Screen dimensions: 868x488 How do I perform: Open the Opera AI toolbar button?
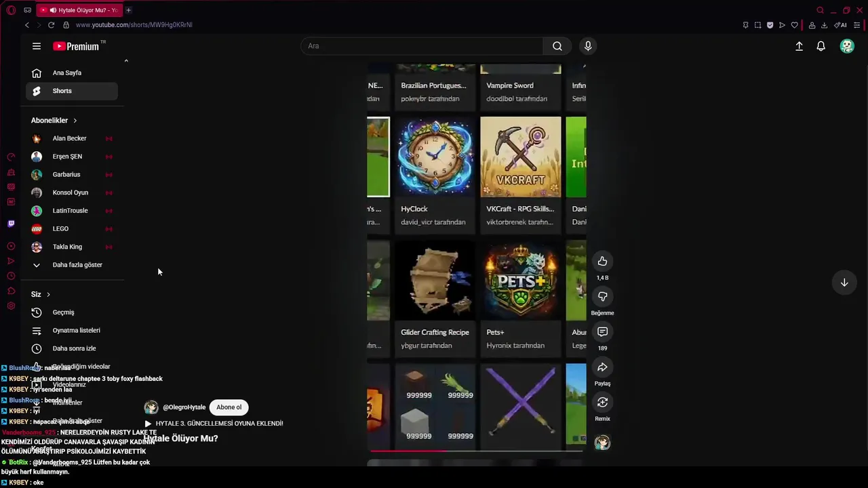point(841,25)
